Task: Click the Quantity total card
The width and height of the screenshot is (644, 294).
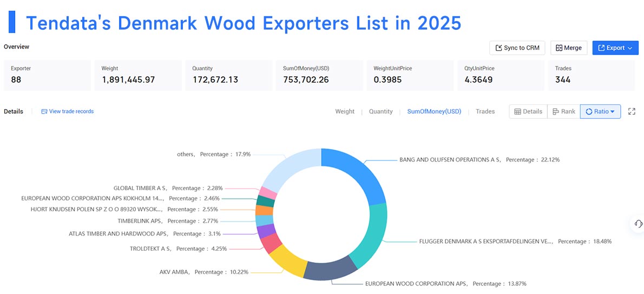Action: (x=229, y=75)
